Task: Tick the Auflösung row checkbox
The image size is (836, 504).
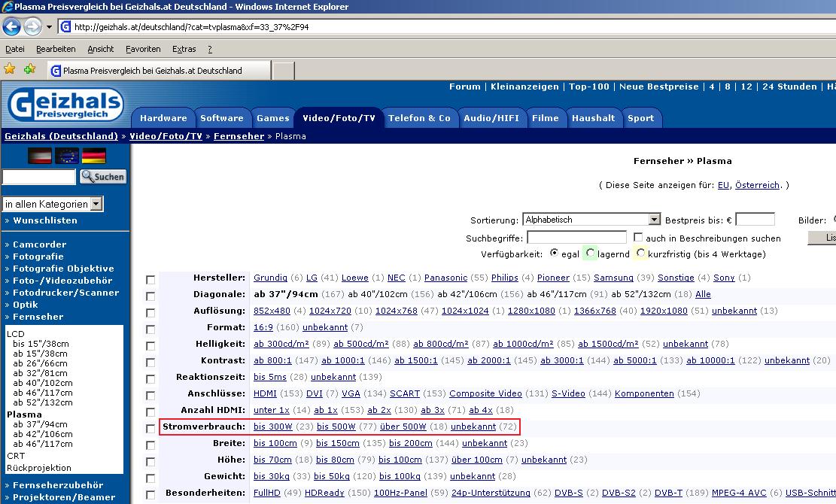Action: click(150, 313)
